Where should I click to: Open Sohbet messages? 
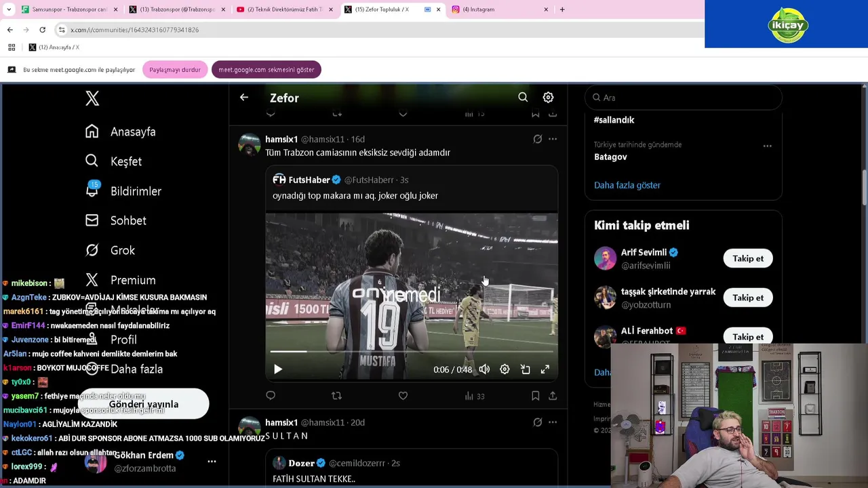coord(116,220)
